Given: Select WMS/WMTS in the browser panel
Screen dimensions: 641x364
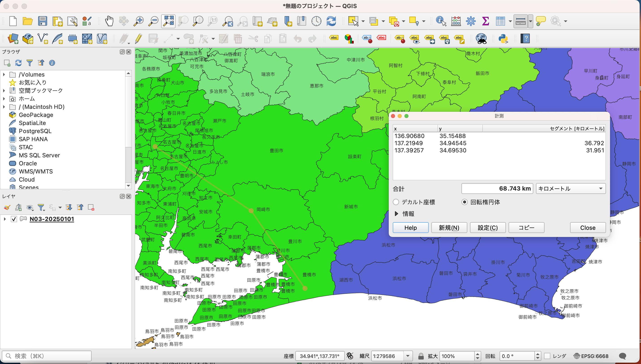Looking at the screenshot, I should click(36, 171).
